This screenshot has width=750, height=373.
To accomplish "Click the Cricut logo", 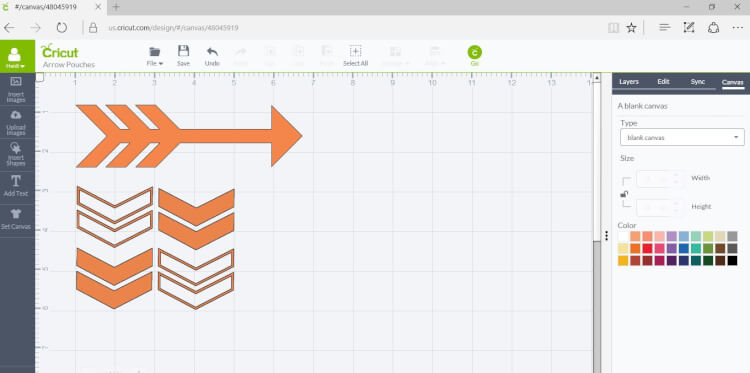I will (x=59, y=52).
